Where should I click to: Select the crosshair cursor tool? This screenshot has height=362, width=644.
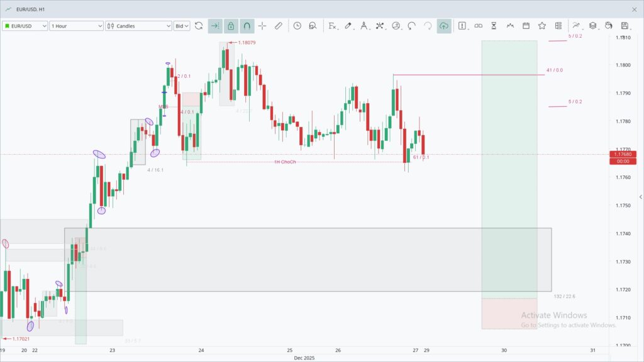coord(262,26)
